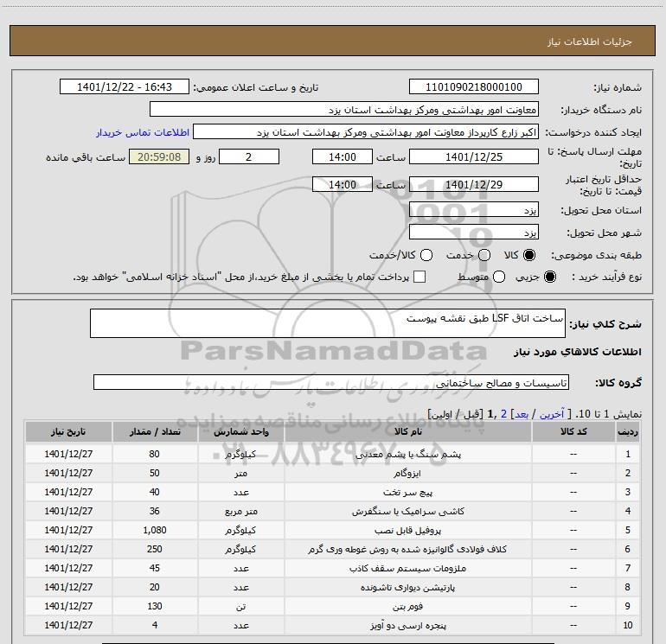The image size is (666, 644).
Task: Click the remaining time 20:59:08 field
Action: [x=159, y=156]
